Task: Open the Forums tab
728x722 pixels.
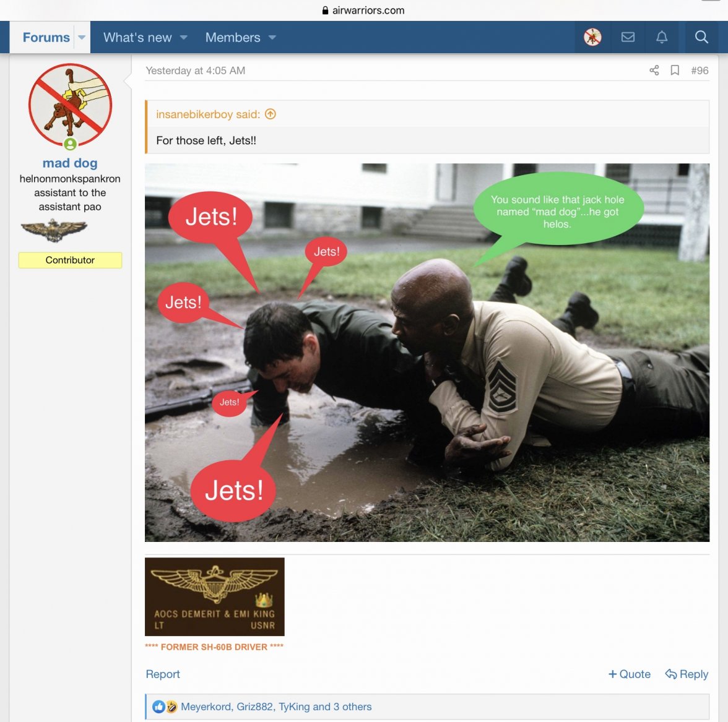Action: pyautogui.click(x=46, y=37)
